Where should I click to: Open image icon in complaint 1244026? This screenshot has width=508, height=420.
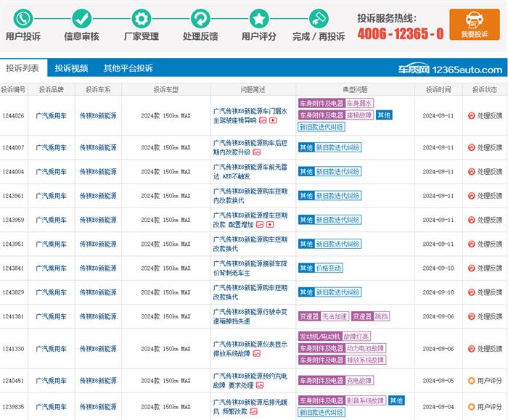[x=263, y=120]
